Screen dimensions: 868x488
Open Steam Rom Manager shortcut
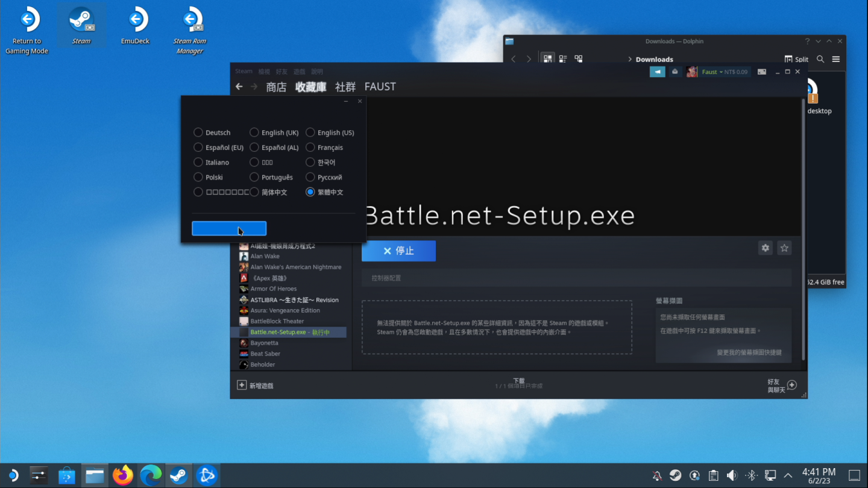click(x=190, y=30)
